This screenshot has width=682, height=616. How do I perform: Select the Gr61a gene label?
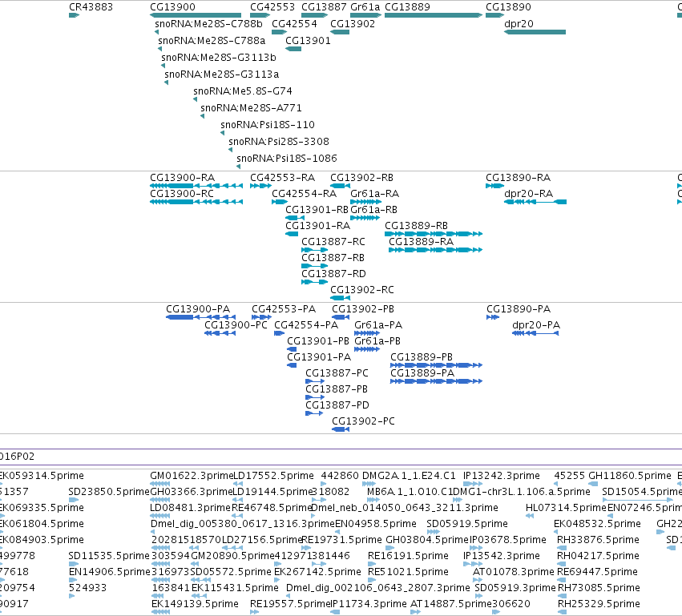365,7
